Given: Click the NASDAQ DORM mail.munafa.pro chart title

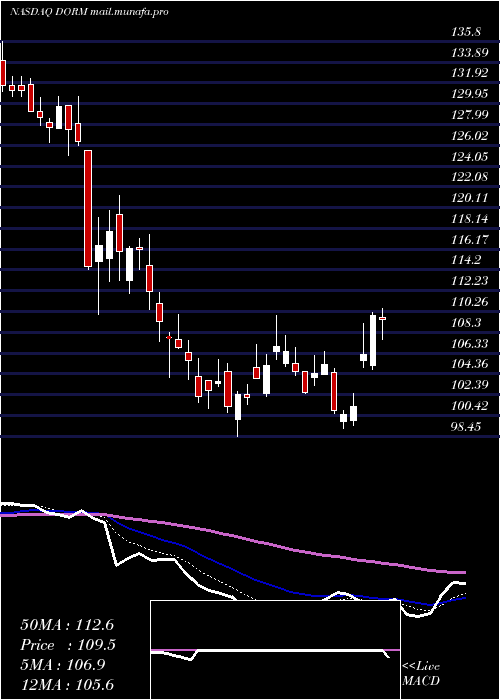Looking at the screenshot, I should pos(89,12).
